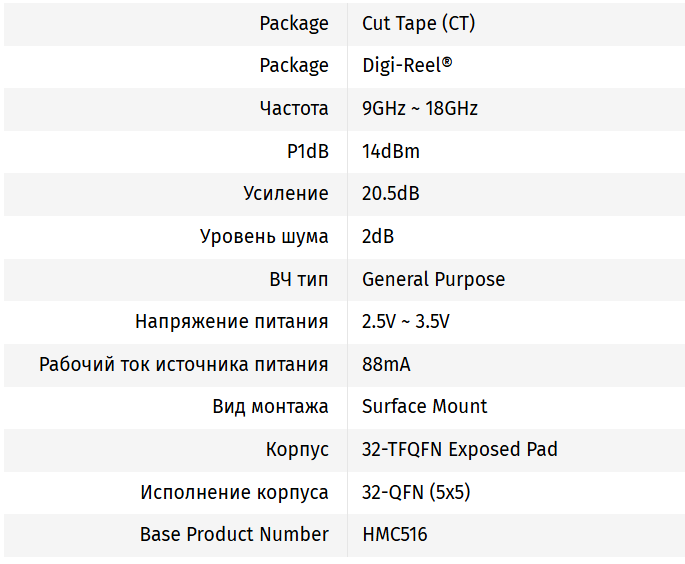The width and height of the screenshot is (685, 564).
Task: Select the "P1dB" row label
Action: 307,152
